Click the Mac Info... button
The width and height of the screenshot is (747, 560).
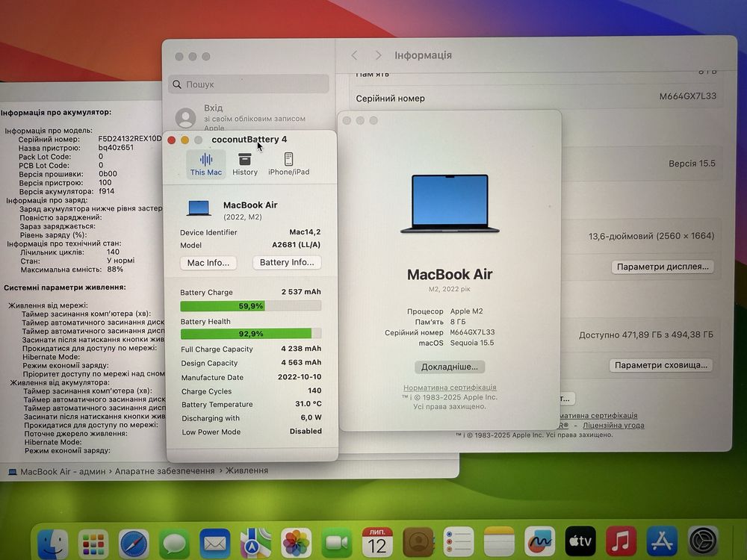pos(208,263)
